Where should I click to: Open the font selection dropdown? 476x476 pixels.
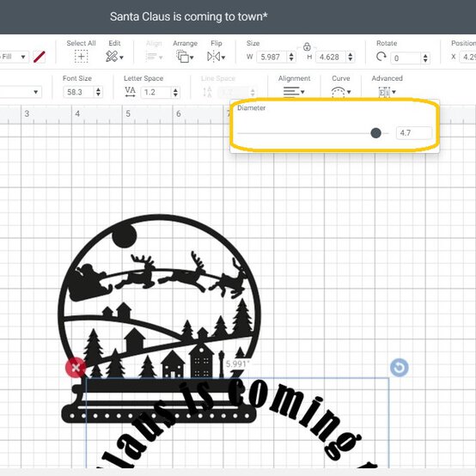click(x=21, y=92)
